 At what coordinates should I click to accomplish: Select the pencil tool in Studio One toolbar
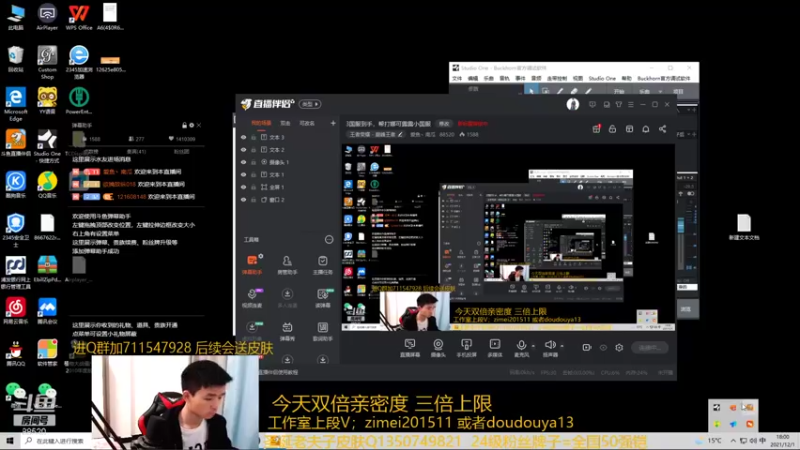coord(560,91)
